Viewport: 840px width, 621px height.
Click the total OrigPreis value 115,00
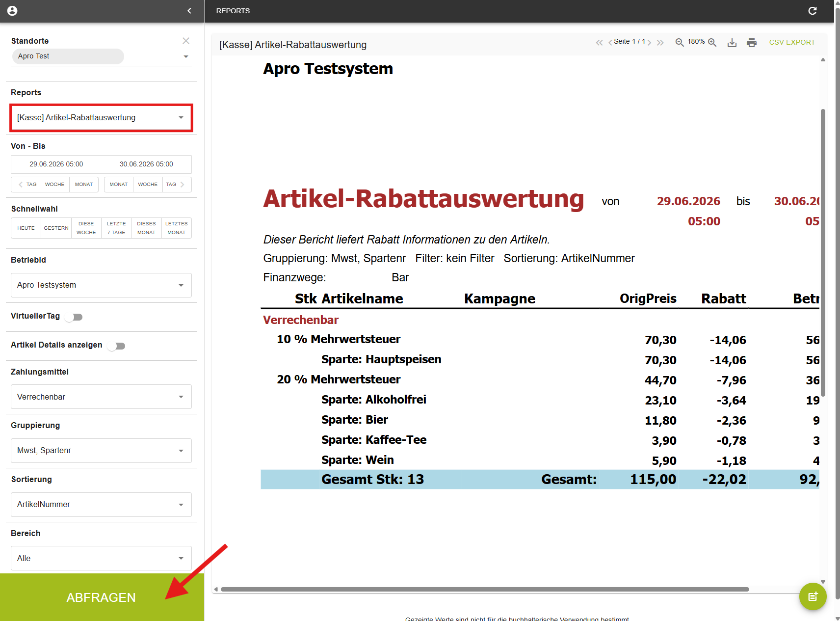[653, 480]
